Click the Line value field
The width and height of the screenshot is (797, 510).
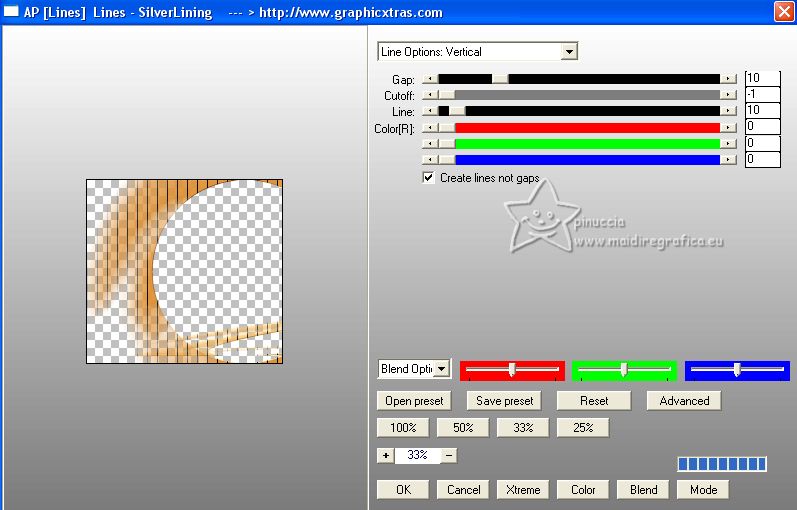(762, 110)
